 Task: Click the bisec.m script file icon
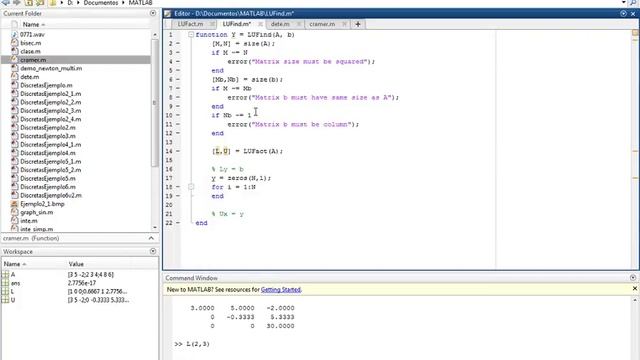[x=15, y=42]
